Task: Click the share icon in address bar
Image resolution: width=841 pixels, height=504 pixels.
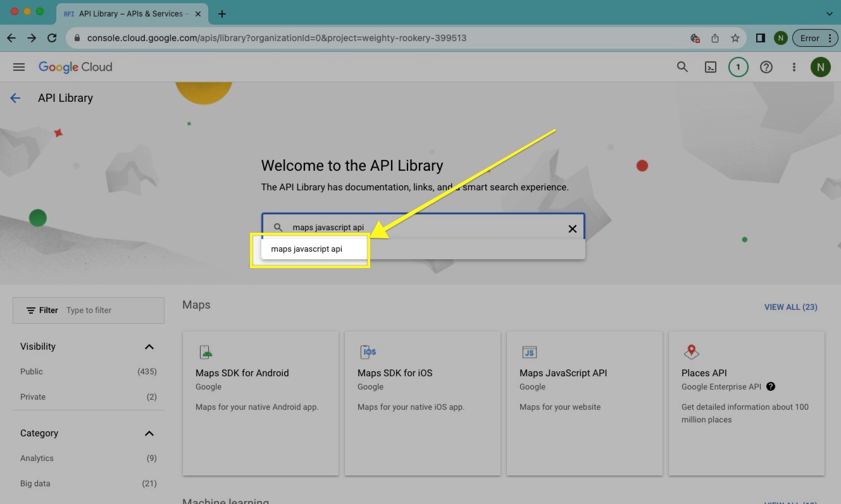Action: 715,38
